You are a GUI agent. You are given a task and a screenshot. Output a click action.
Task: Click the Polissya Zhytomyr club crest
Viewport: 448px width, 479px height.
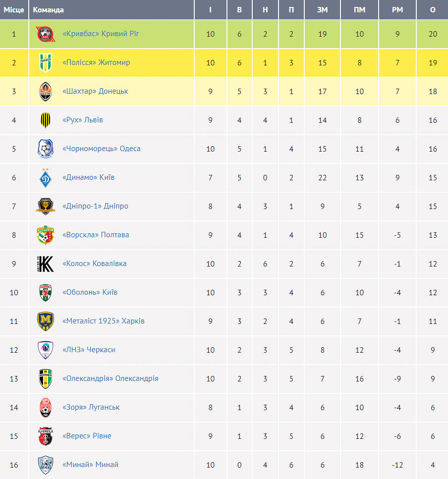[x=46, y=62]
